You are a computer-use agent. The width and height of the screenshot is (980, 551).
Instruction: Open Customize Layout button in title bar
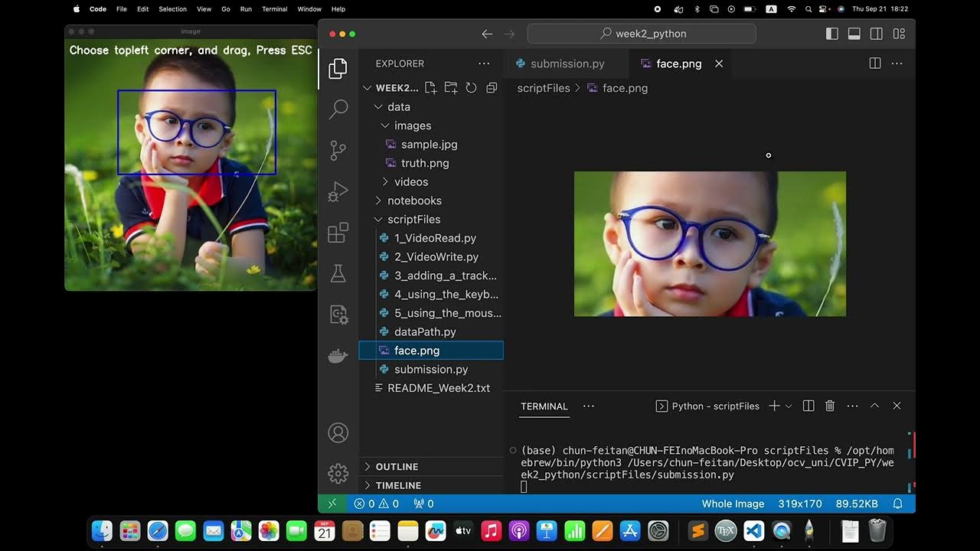click(x=899, y=34)
